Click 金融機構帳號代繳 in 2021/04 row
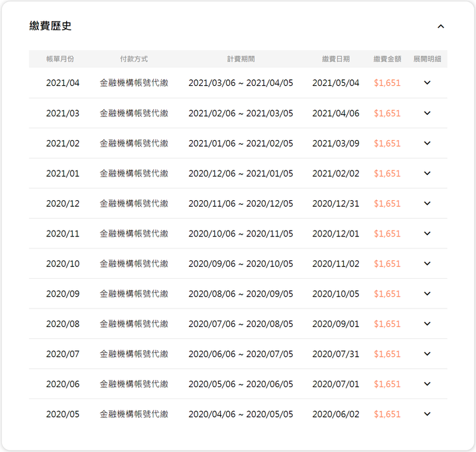 (134, 83)
